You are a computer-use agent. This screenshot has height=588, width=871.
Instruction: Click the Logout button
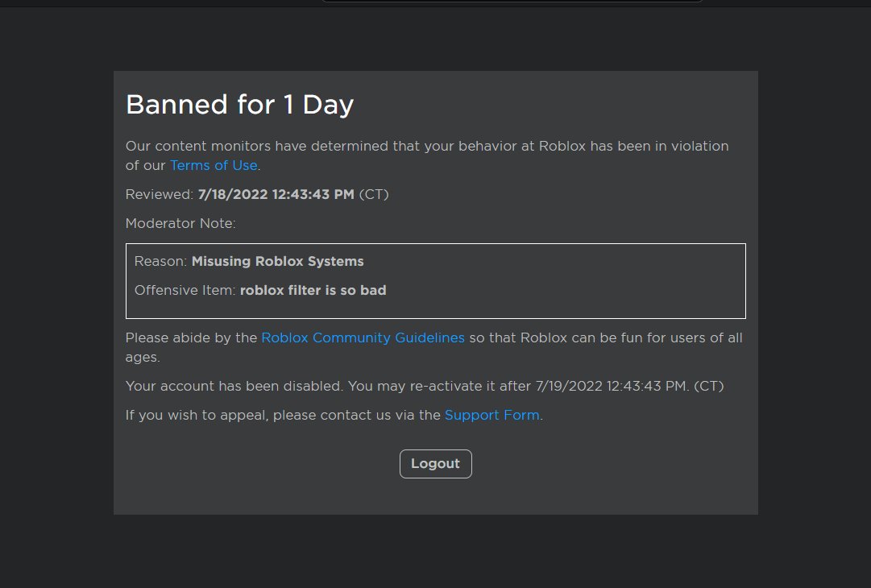(435, 464)
